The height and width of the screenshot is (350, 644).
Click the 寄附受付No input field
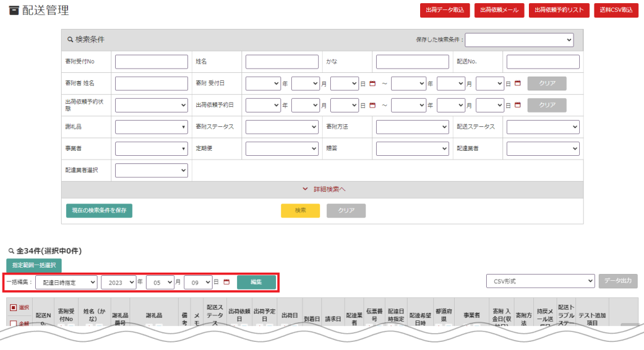click(152, 62)
